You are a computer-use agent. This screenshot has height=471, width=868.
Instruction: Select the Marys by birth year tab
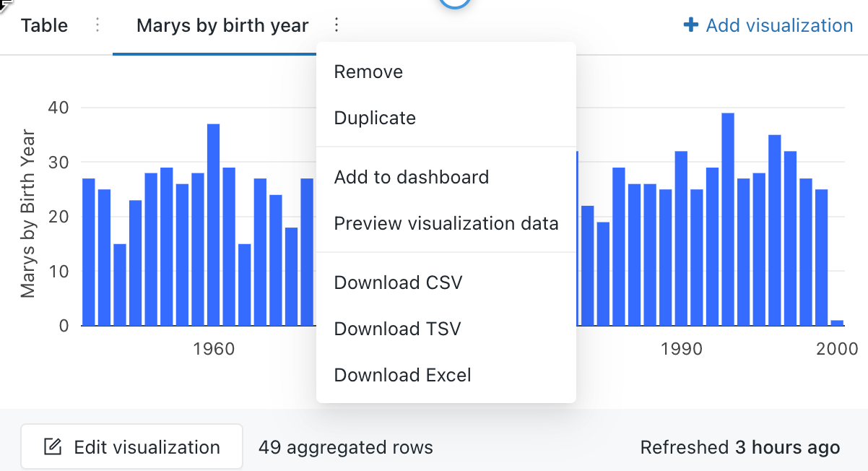tap(222, 26)
